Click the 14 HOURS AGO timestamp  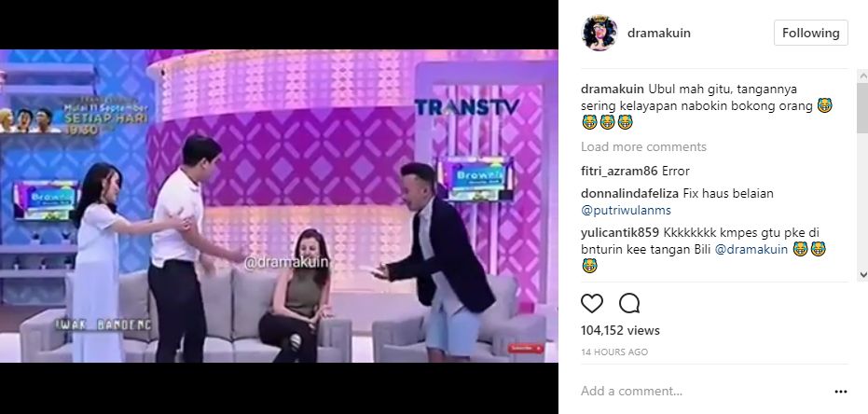coord(614,352)
